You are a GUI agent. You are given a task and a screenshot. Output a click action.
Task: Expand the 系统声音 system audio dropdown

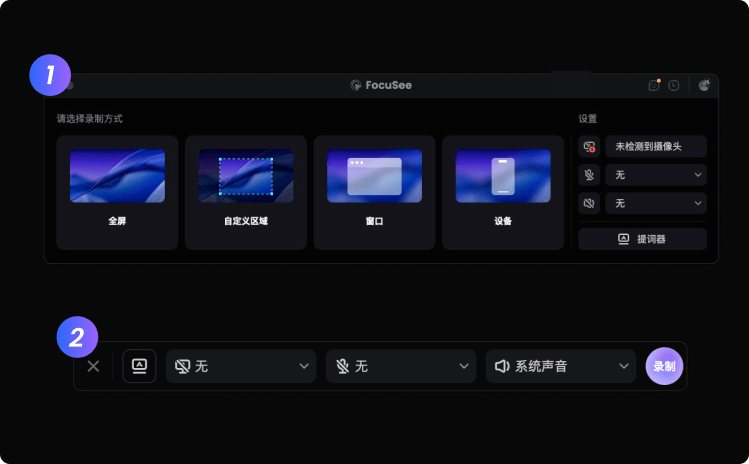(561, 366)
